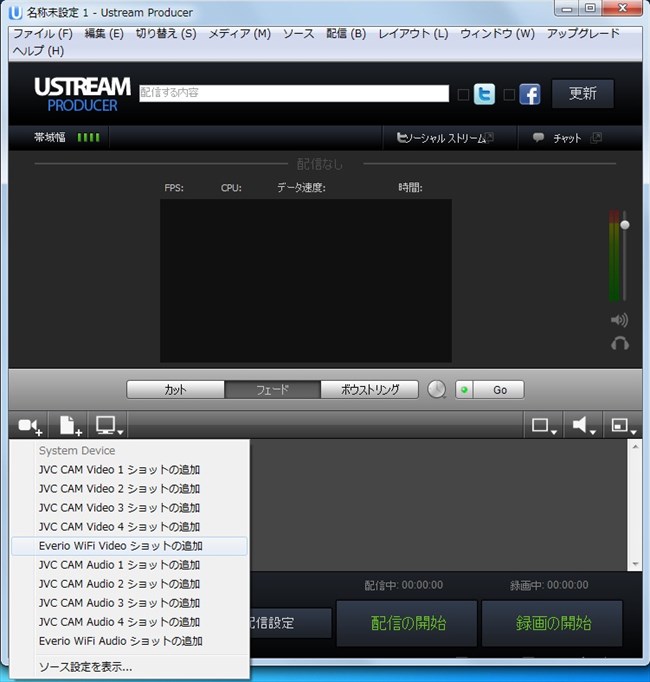Enable the Facebook posting checkbox

click(509, 95)
